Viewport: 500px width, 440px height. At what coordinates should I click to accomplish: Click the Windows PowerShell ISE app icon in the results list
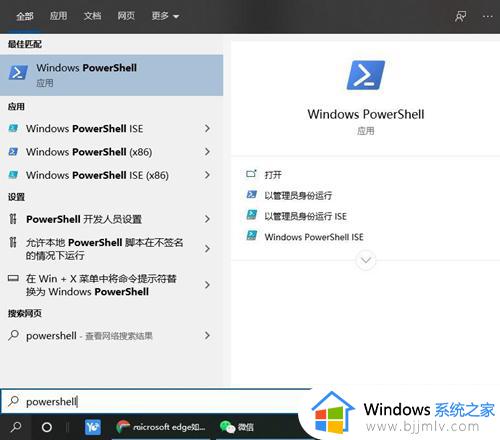point(13,128)
